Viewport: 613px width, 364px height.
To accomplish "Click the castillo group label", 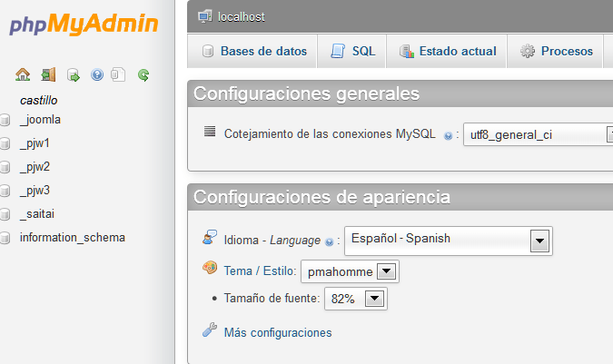I will tap(39, 101).
